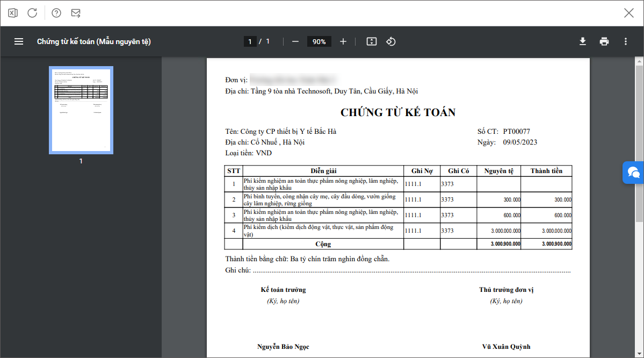
Task: Click the 90% zoom level field
Action: point(319,41)
